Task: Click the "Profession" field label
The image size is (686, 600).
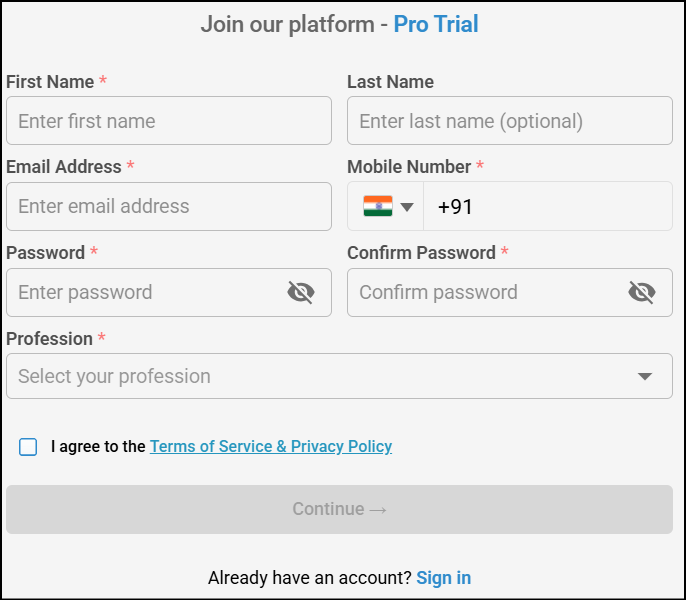Action: pyautogui.click(x=49, y=339)
